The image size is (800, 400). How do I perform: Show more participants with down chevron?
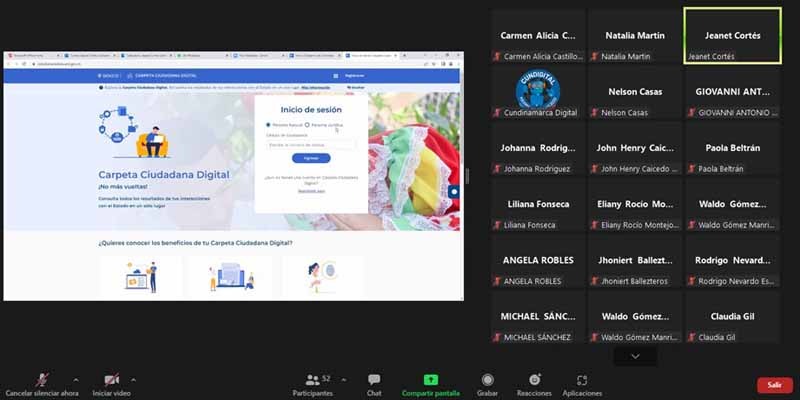point(635,357)
